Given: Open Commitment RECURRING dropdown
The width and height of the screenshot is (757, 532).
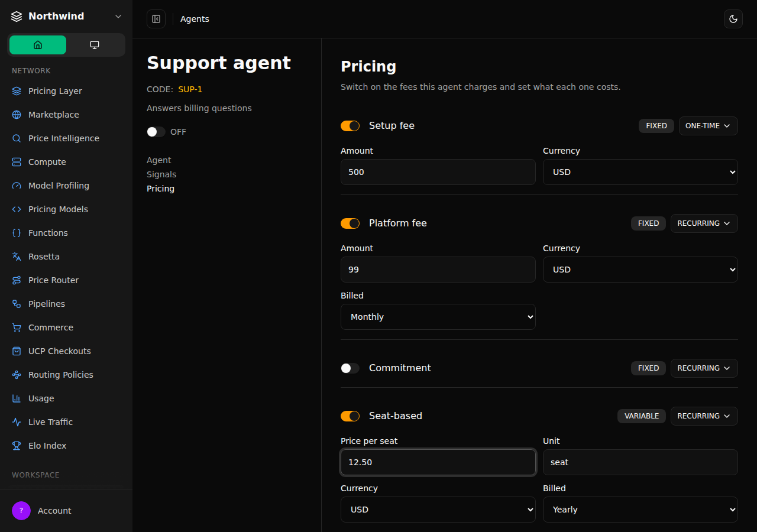Looking at the screenshot, I should pos(704,368).
